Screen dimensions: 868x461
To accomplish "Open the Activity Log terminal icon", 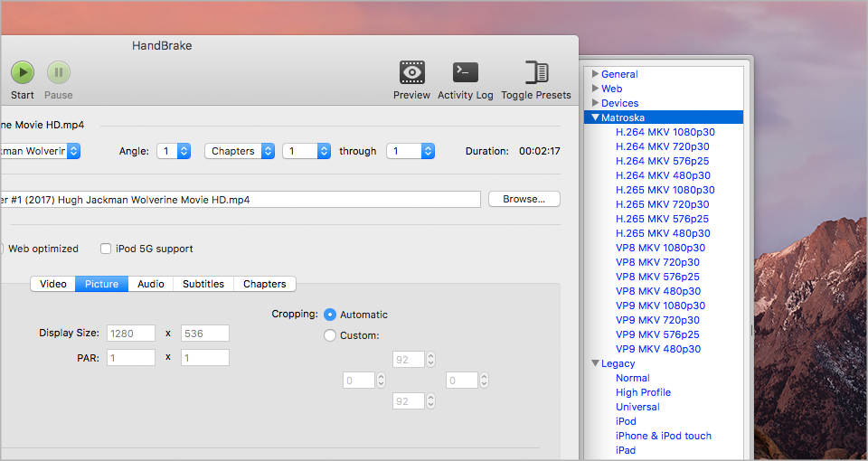I will click(x=465, y=72).
